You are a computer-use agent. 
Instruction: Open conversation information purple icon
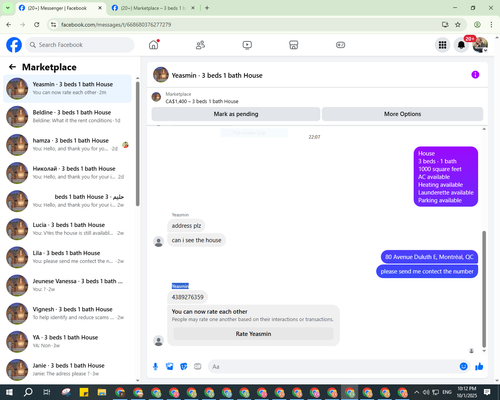[475, 75]
